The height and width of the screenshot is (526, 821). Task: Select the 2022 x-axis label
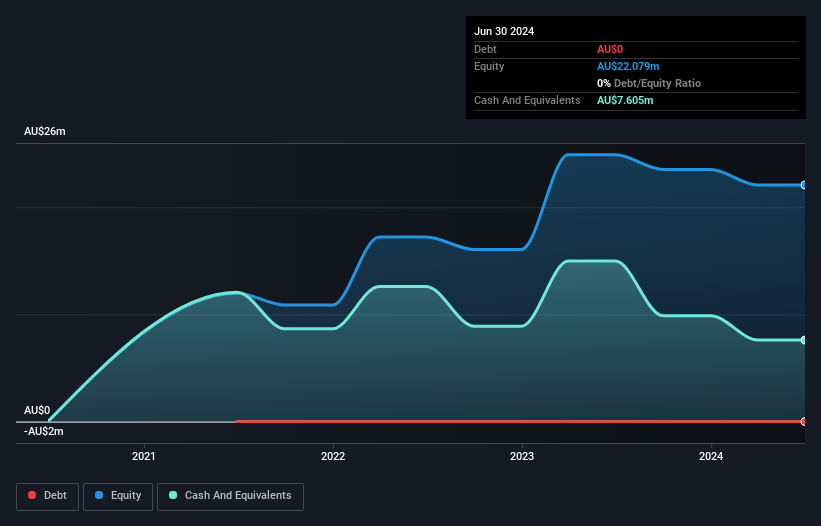pos(333,456)
